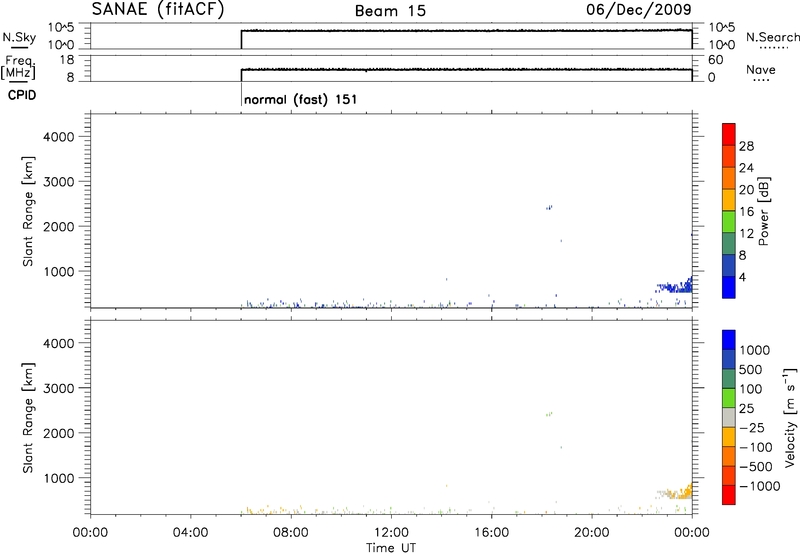This screenshot has height=554, width=800.
Task: Click the 2000 tick in power panel
Action: [59, 226]
